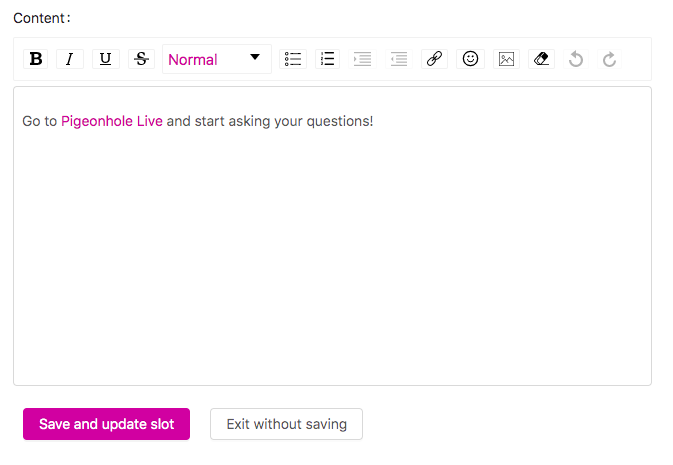The image size is (673, 465).
Task: Toggle strikethrough formatting
Action: [141, 59]
